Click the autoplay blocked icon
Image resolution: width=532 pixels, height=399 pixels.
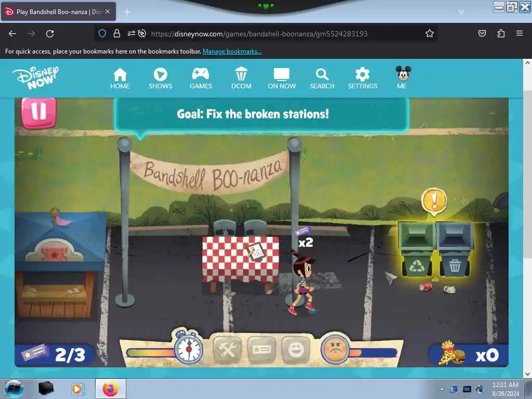pyautogui.click(x=142, y=33)
